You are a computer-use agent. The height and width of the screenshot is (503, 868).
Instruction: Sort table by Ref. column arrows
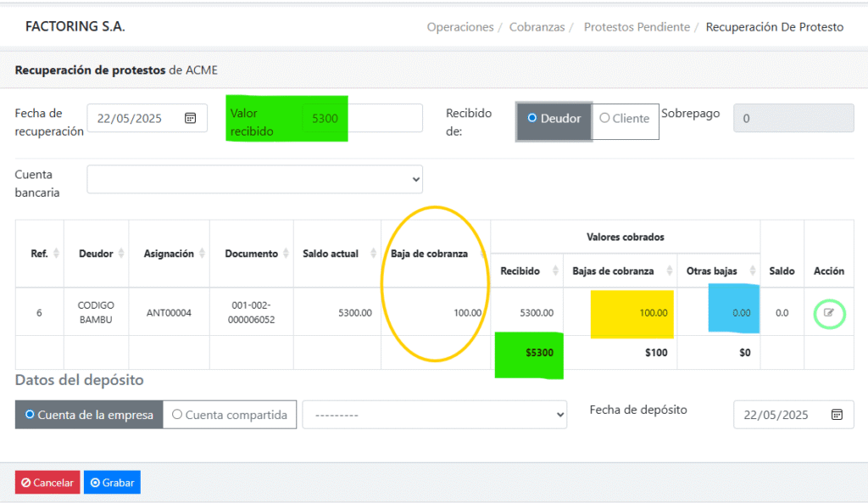[57, 254]
